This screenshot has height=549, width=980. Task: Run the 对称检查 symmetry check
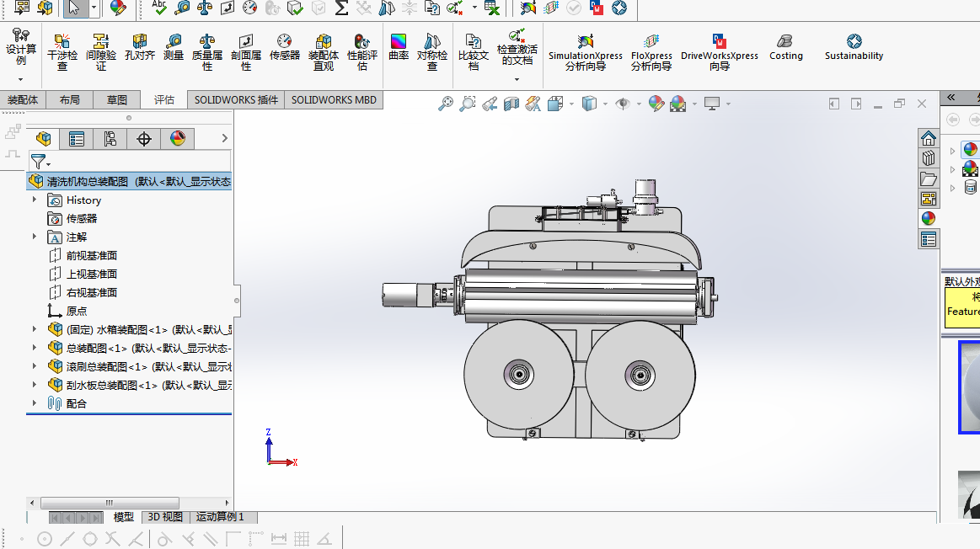point(432,52)
